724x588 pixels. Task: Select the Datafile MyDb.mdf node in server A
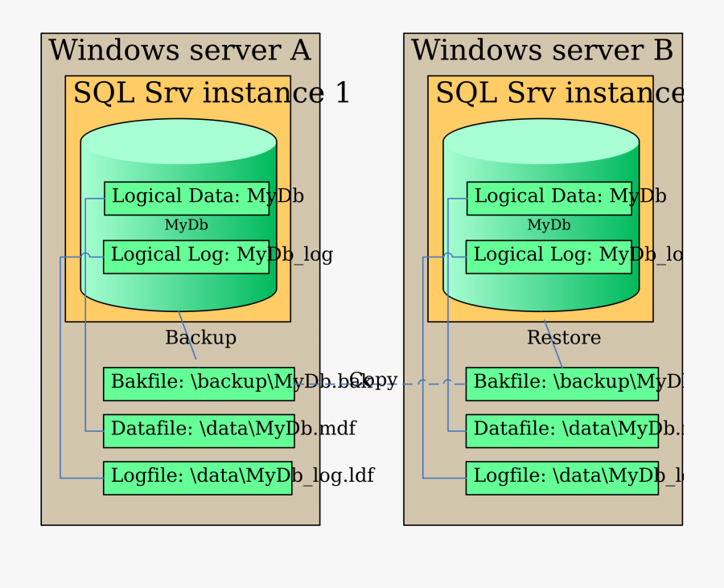pos(199,430)
